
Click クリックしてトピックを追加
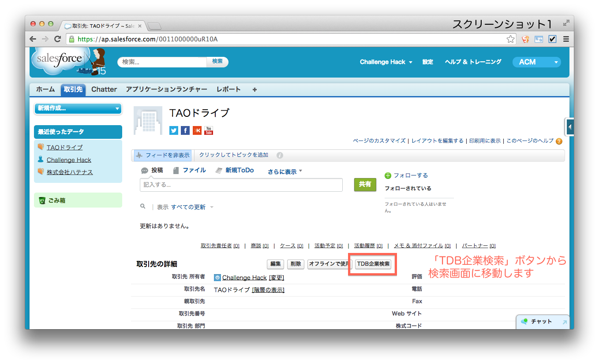234,155
